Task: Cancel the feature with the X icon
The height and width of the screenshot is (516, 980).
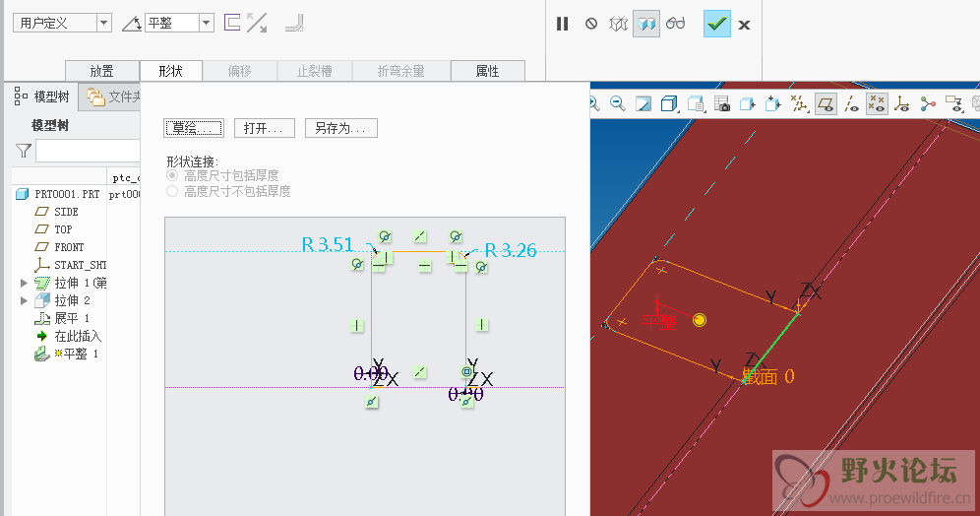Action: coord(745,25)
